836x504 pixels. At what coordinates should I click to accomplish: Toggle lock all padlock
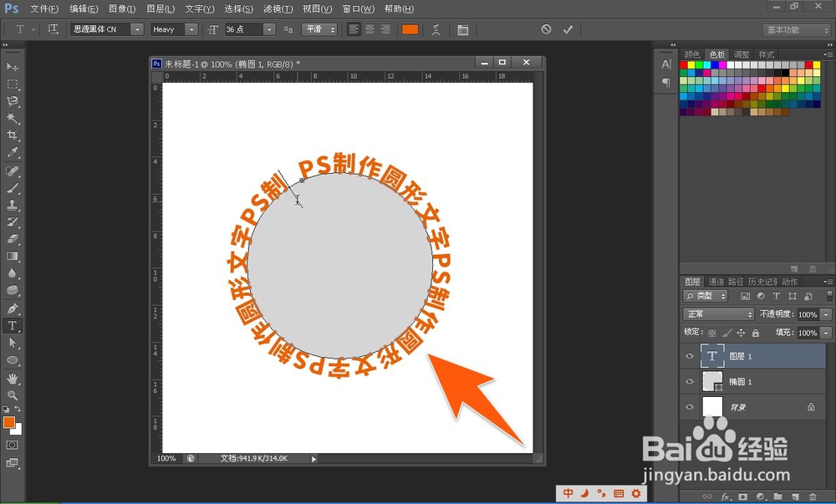(756, 333)
